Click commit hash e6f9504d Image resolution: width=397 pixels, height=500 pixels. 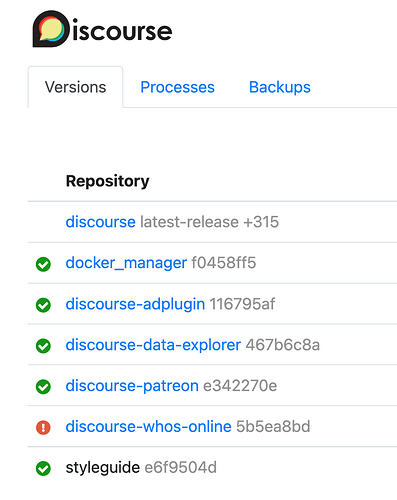[x=180, y=468]
